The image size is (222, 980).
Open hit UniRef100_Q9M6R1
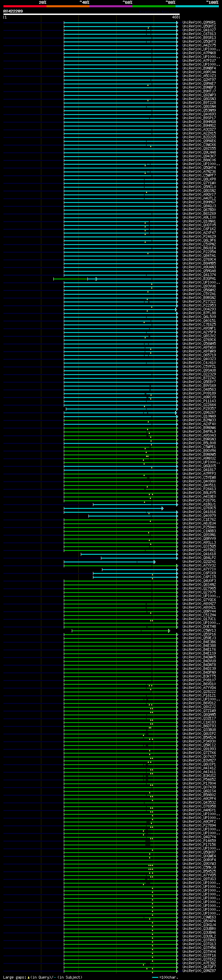tap(199, 23)
